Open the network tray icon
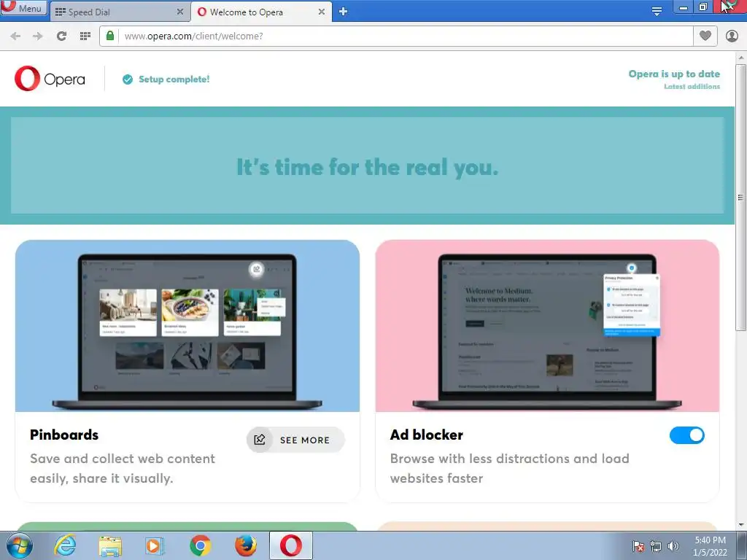This screenshot has width=747, height=560. [x=656, y=546]
